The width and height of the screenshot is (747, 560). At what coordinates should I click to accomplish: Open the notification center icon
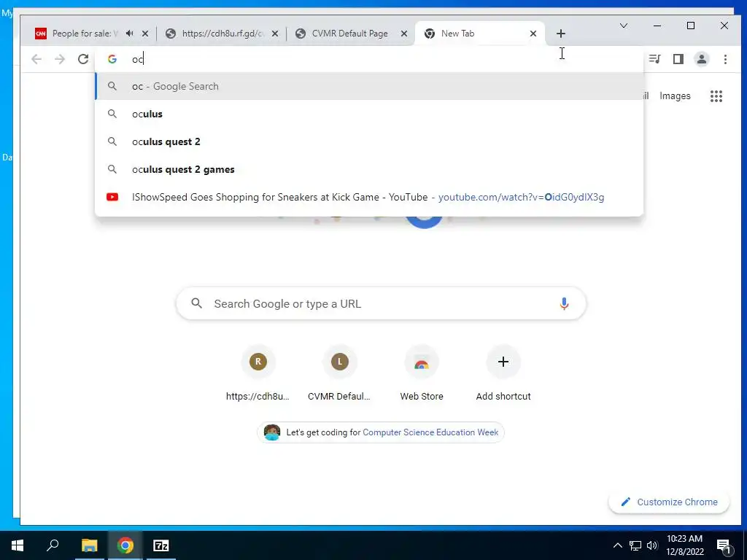tap(723, 545)
